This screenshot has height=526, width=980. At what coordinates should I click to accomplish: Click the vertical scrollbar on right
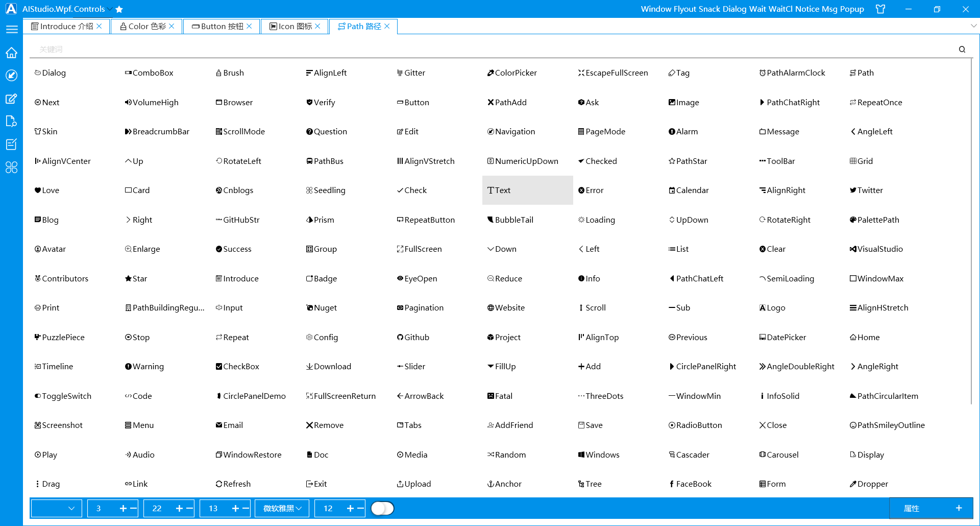click(x=971, y=231)
